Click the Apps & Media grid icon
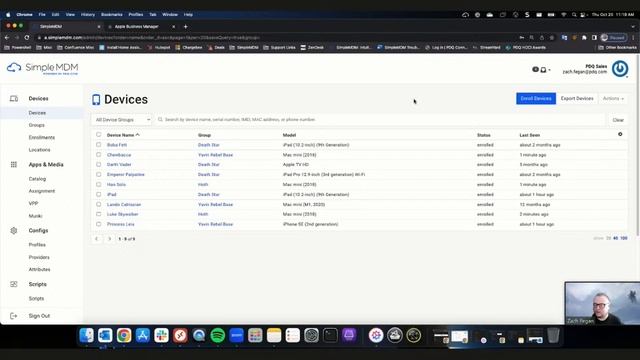Image resolution: width=640 pixels, height=360 pixels. click(13, 164)
